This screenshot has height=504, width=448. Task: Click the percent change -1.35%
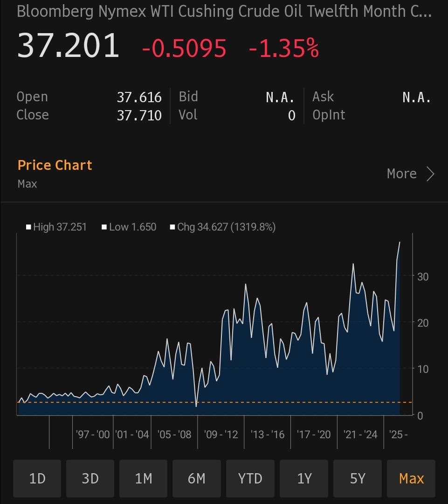click(284, 48)
